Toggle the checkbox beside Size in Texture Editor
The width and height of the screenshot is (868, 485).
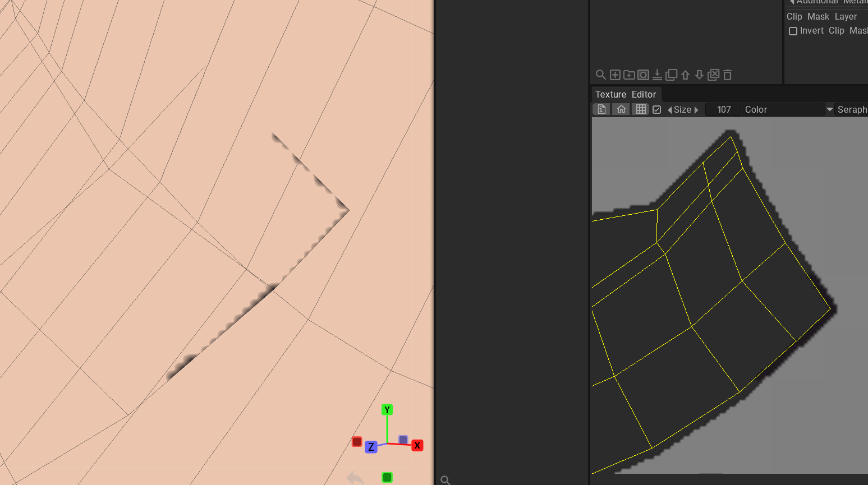point(656,110)
